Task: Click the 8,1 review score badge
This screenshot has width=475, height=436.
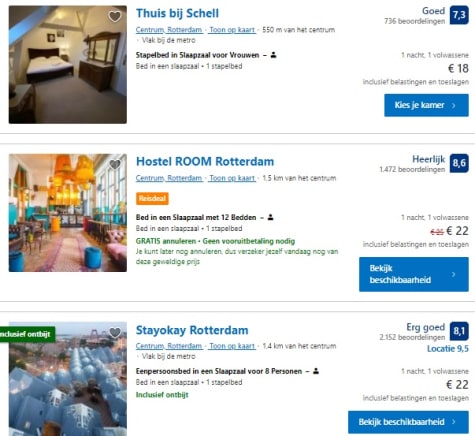Action: click(459, 331)
